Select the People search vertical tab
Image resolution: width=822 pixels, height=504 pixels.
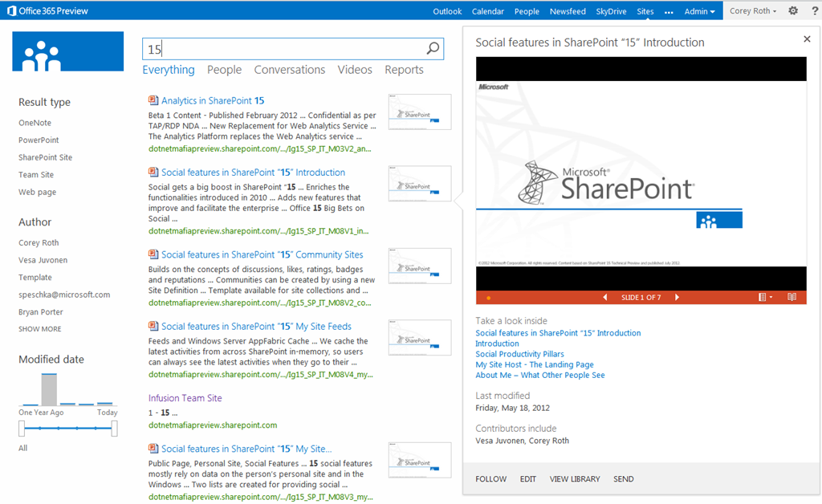point(225,70)
